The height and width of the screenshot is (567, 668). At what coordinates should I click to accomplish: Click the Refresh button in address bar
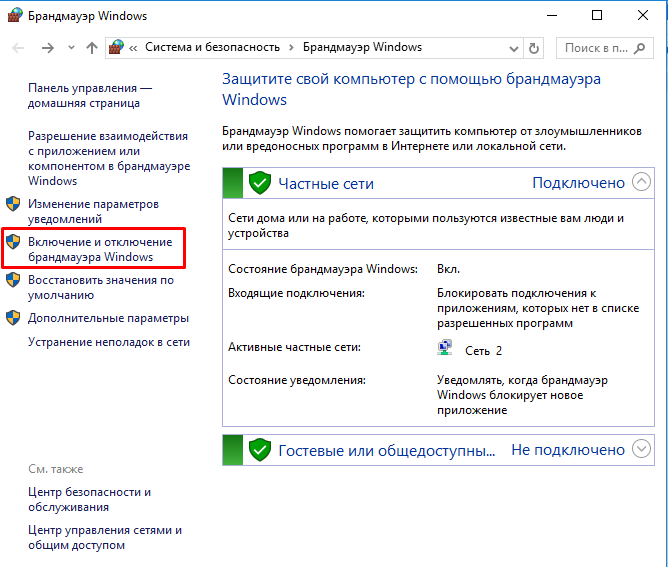[535, 48]
